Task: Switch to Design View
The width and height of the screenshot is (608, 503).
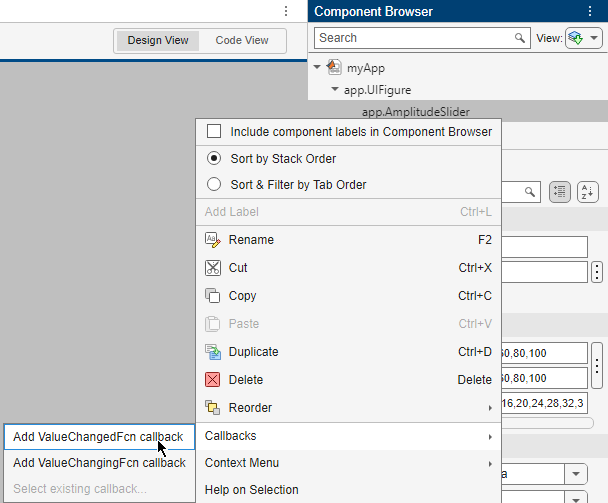Action: 158,41
